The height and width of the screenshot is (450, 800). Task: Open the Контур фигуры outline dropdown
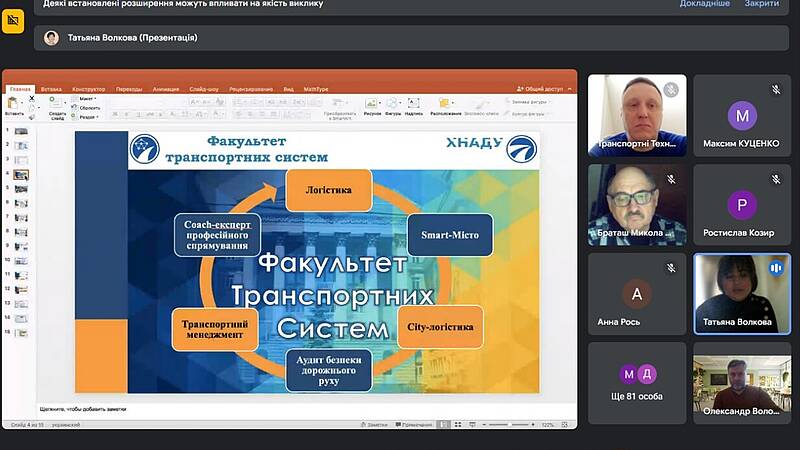(x=526, y=114)
